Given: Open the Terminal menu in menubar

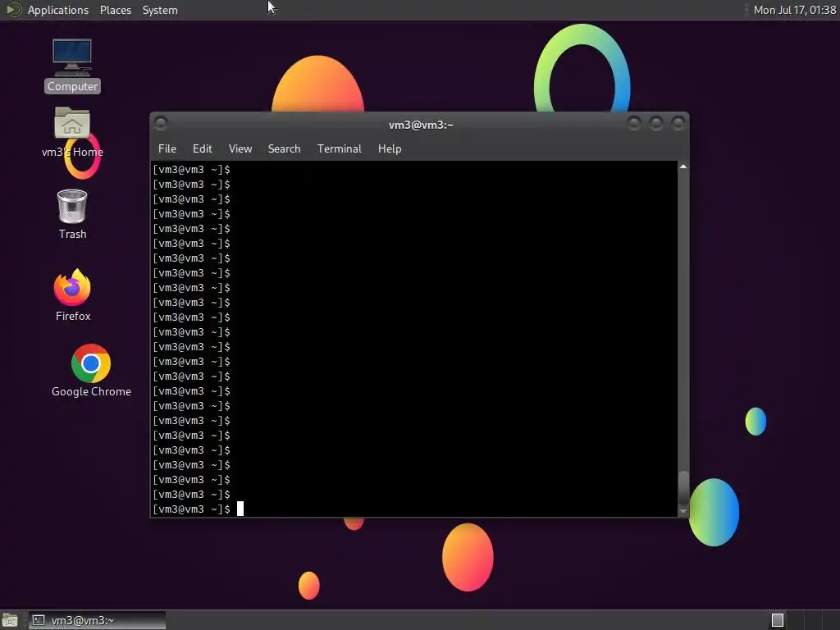Looking at the screenshot, I should [339, 149].
